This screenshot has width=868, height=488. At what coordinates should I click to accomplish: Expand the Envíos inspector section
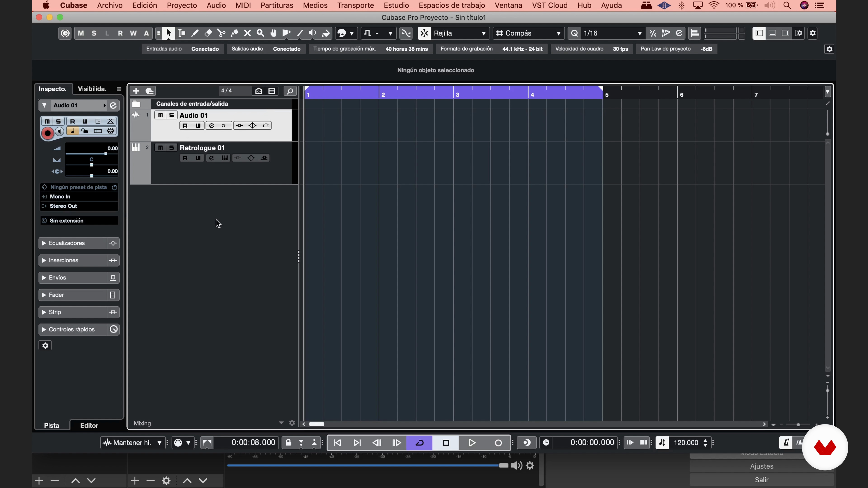pos(73,277)
